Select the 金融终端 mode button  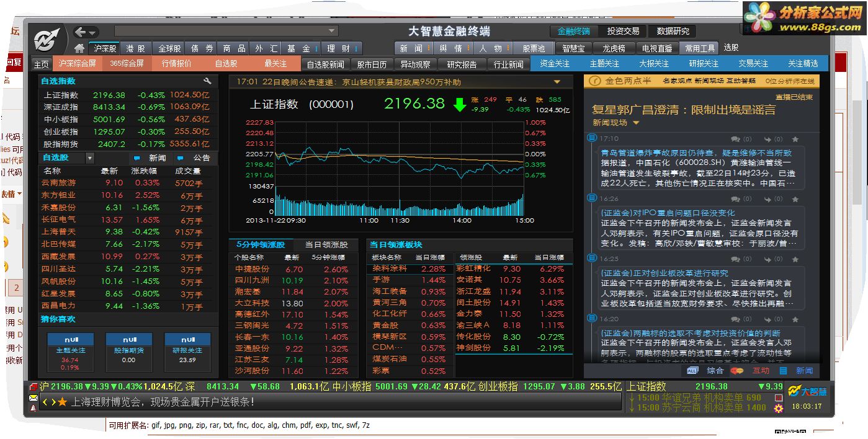coord(573,31)
